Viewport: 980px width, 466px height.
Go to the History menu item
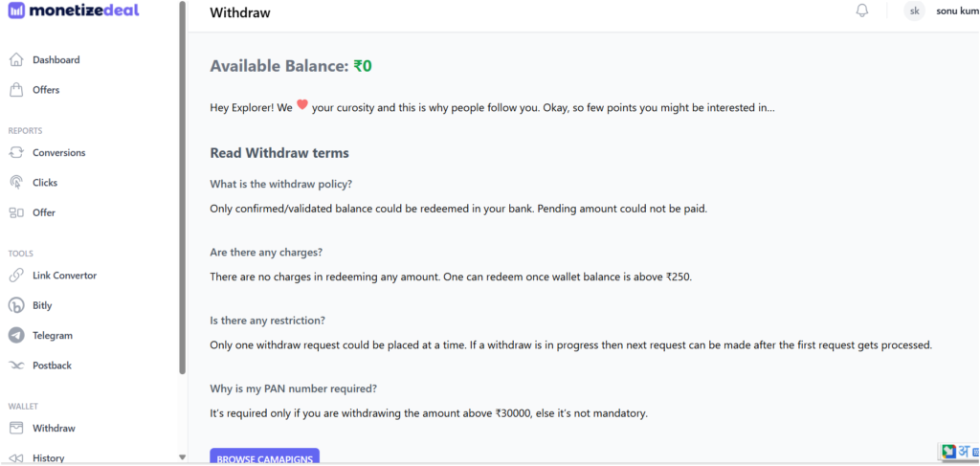click(48, 458)
